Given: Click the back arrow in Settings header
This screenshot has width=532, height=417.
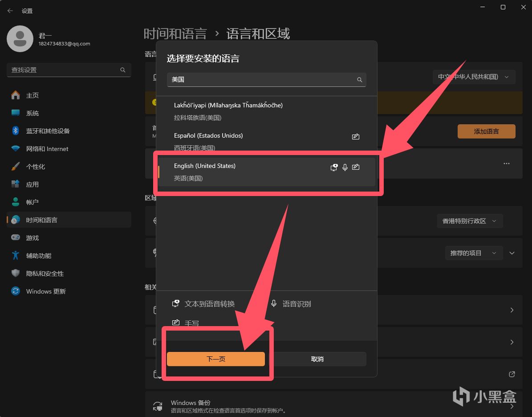Looking at the screenshot, I should coord(10,11).
